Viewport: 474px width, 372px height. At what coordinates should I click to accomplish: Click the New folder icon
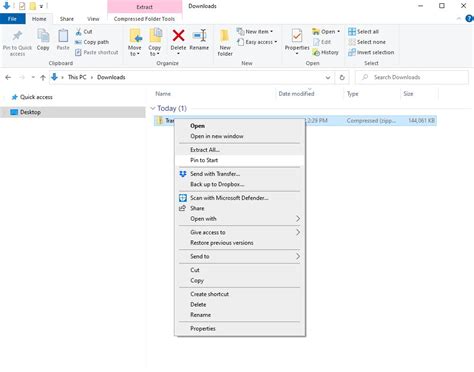tap(225, 36)
